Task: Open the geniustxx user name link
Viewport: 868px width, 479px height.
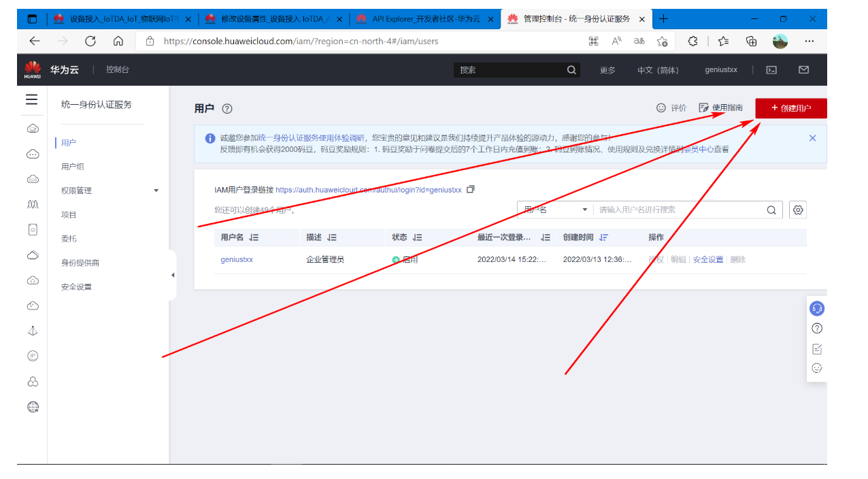Action: coord(237,259)
